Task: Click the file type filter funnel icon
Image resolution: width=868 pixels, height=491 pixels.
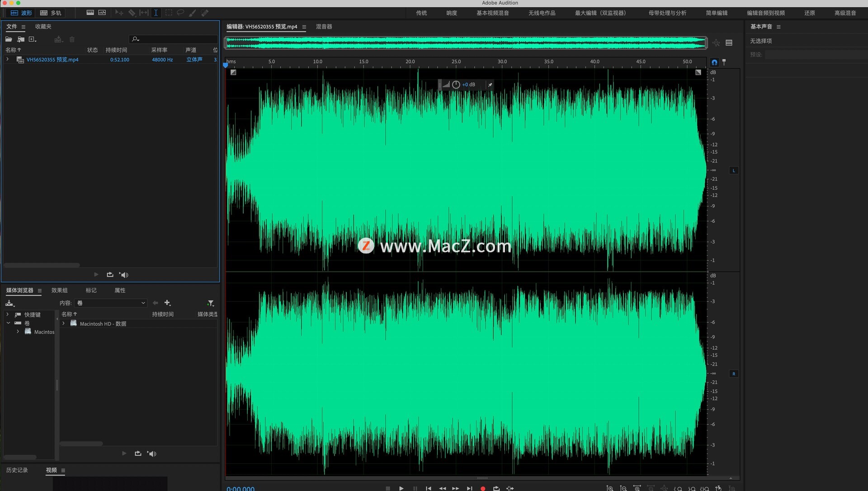Action: pyautogui.click(x=211, y=303)
